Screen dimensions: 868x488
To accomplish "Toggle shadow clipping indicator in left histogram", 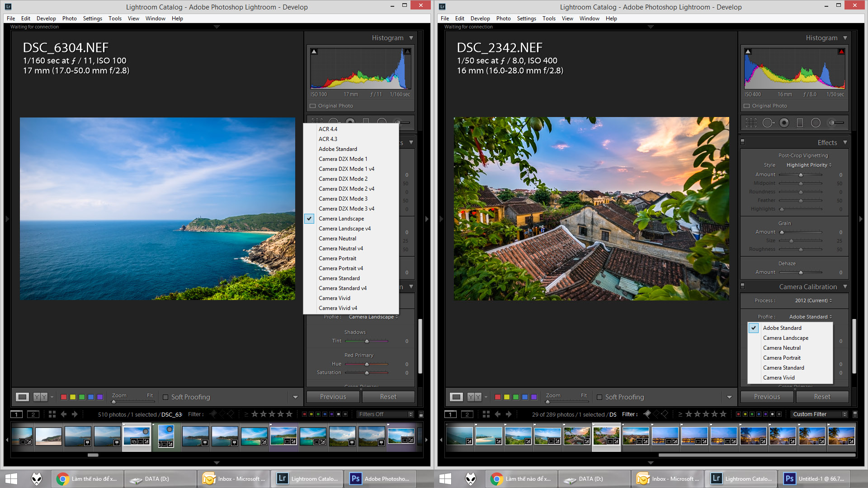I will click(x=314, y=52).
